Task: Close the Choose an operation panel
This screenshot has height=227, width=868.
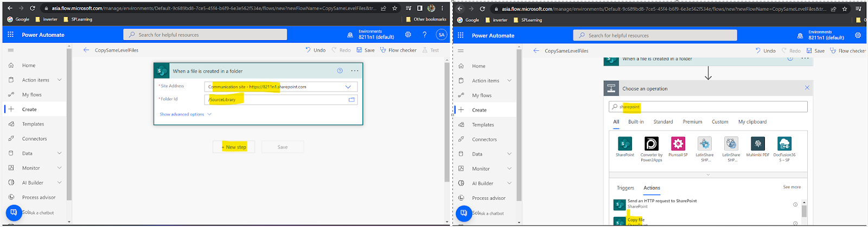Action: (807, 88)
